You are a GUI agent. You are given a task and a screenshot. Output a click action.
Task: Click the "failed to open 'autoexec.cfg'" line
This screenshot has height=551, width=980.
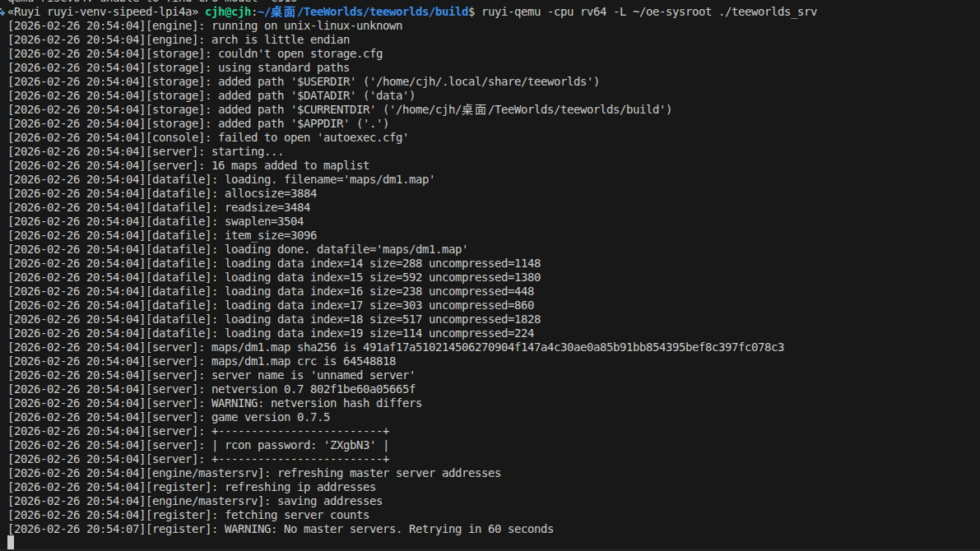(x=314, y=138)
